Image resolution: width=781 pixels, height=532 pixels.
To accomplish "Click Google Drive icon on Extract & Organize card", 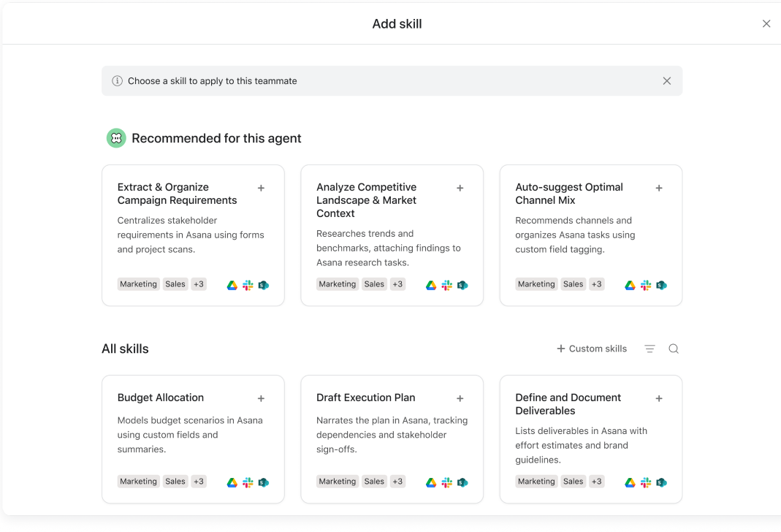I will [x=232, y=285].
